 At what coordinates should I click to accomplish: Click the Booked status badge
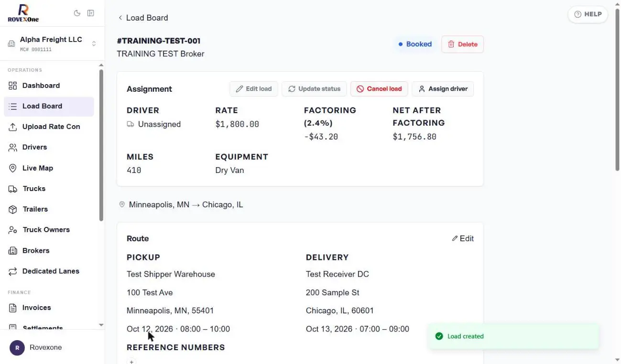[x=415, y=44]
